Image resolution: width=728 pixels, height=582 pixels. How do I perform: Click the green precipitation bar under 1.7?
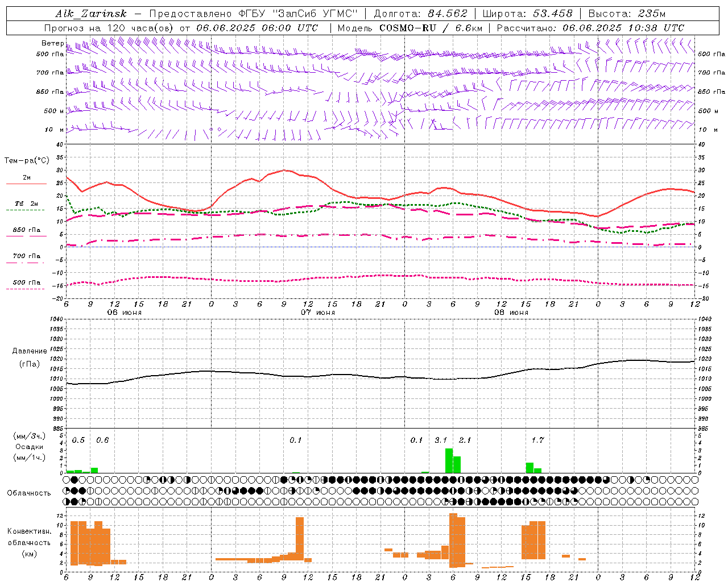point(530,468)
